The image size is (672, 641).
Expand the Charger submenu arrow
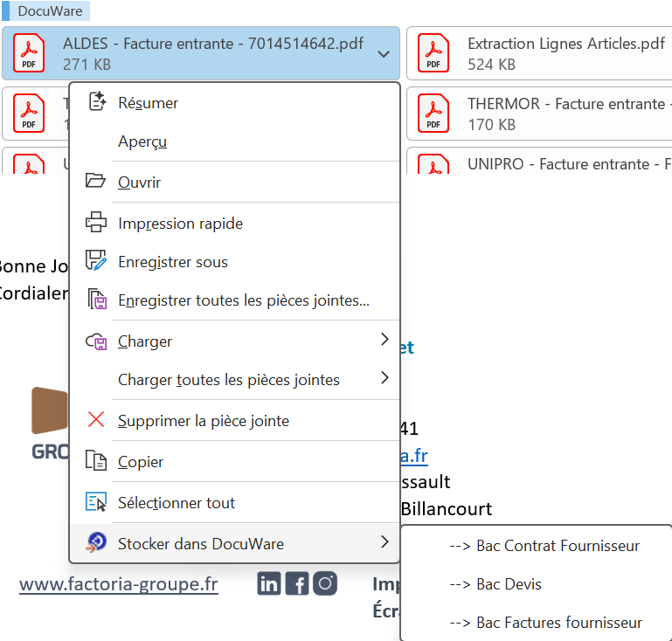pyautogui.click(x=384, y=340)
